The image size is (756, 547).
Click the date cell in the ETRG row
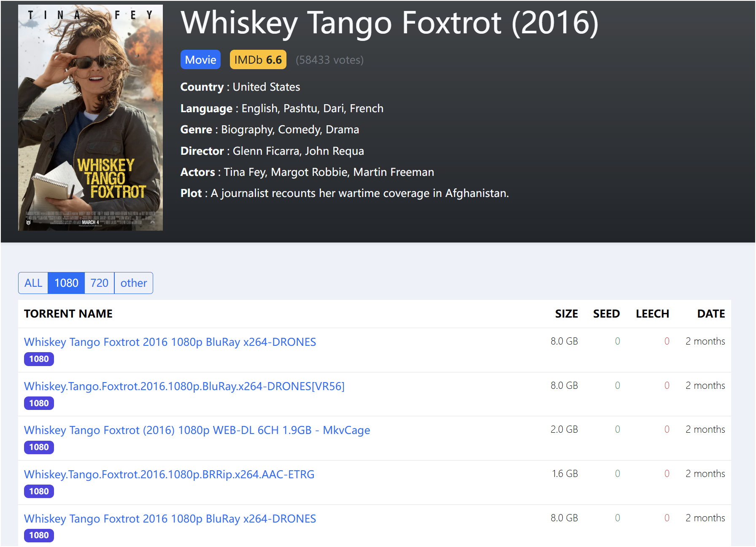[x=705, y=474]
